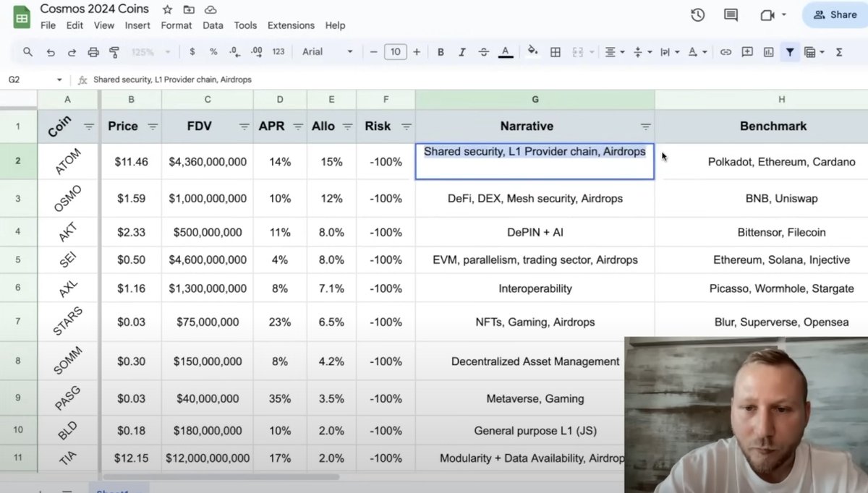Viewport: 868px width, 493px height.
Task: Format as percent
Action: [213, 52]
